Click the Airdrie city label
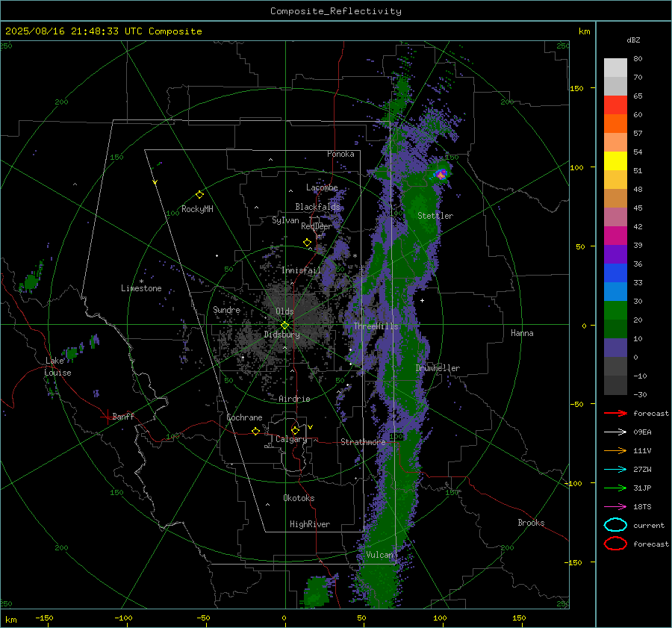672x628 pixels. pos(294,399)
